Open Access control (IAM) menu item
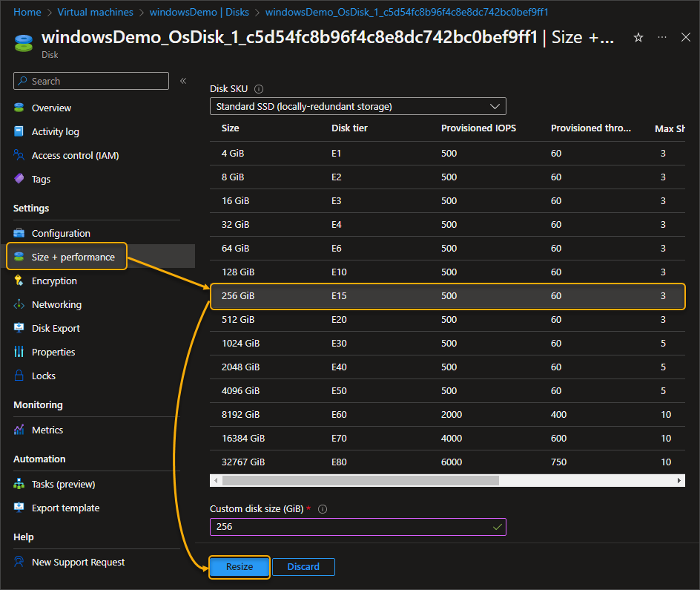The image size is (700, 590). [76, 155]
